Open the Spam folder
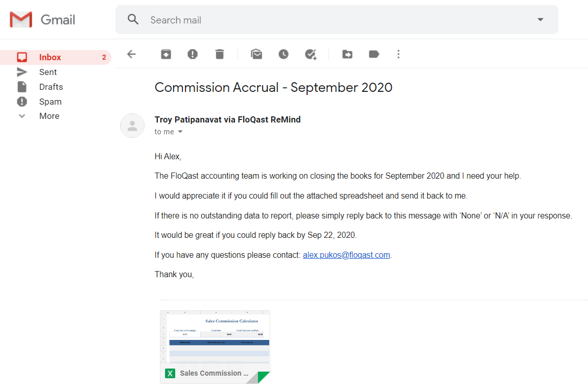Viewport: 588px width, 391px height. point(50,102)
